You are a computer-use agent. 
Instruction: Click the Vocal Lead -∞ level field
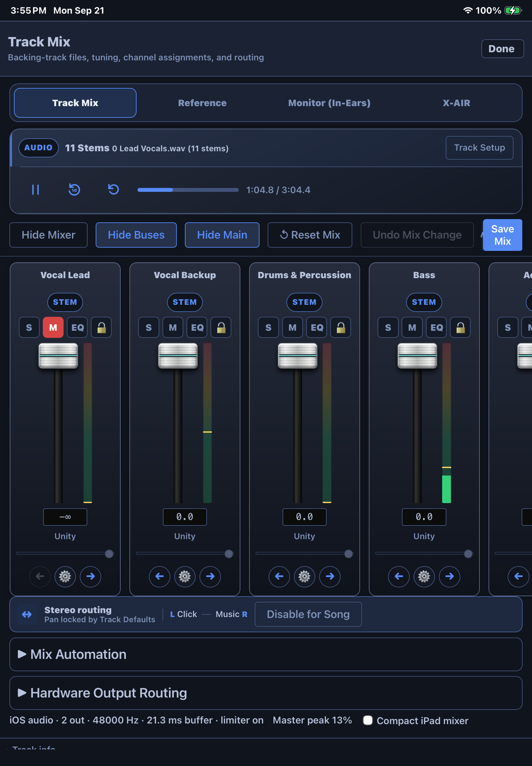tap(65, 517)
